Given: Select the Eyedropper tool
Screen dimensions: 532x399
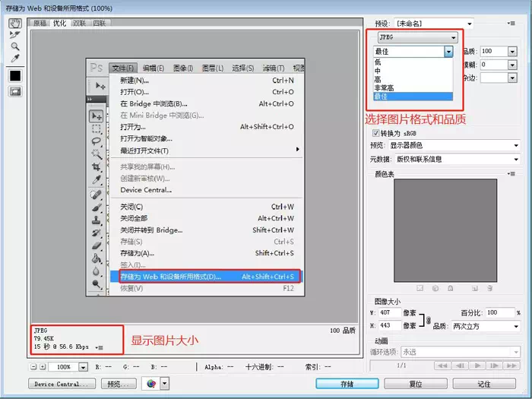Looking at the screenshot, I should pos(14,59).
